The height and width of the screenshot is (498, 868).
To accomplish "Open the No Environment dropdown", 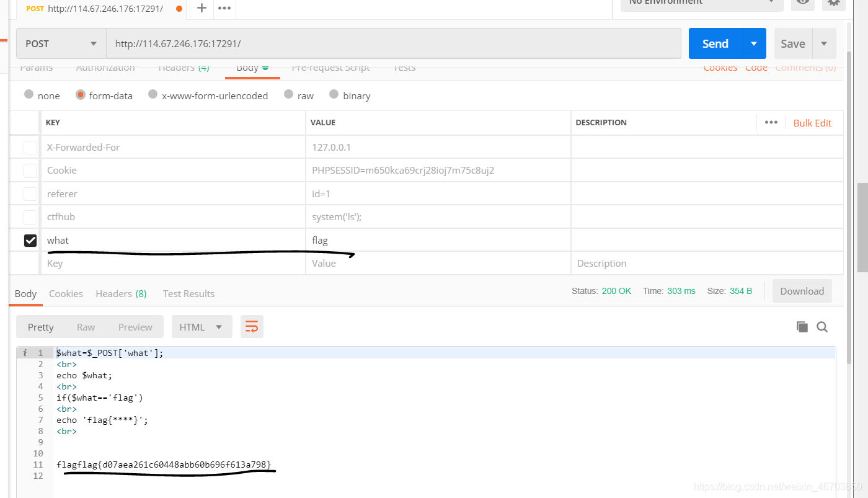I will click(702, 2).
